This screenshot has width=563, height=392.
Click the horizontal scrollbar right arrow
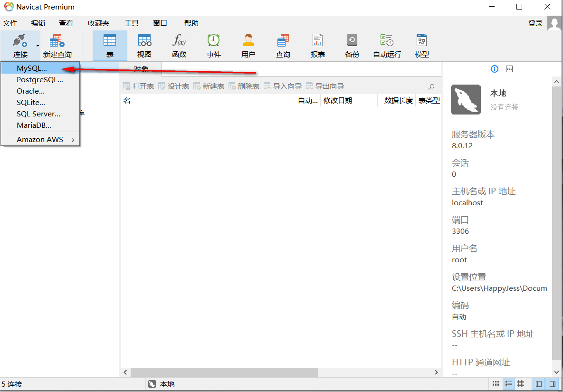[x=436, y=372]
